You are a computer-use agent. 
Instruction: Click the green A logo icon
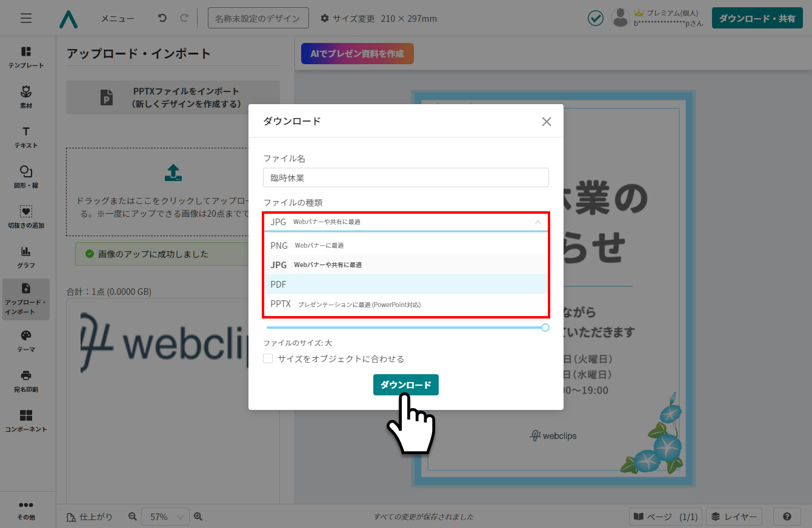pyautogui.click(x=68, y=19)
